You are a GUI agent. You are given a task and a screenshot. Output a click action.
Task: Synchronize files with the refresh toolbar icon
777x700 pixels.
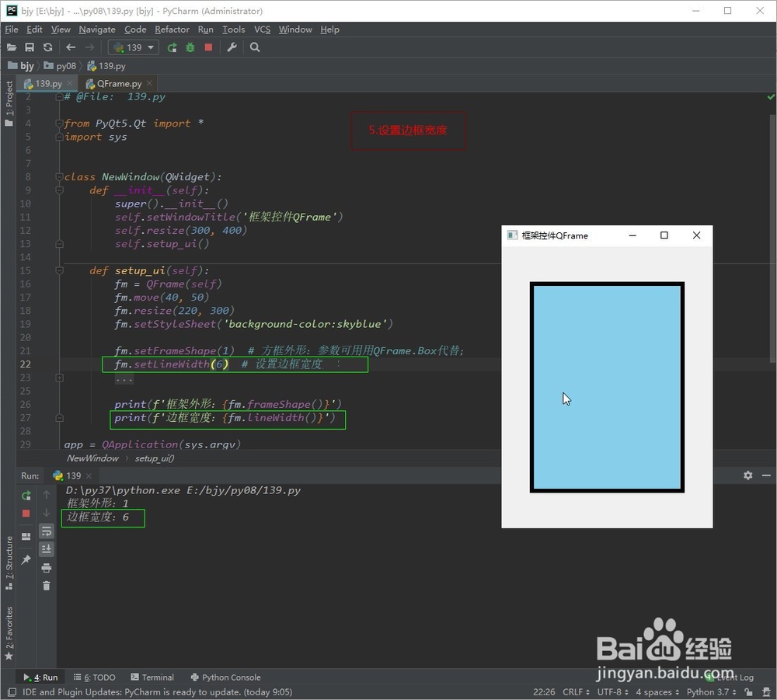47,47
